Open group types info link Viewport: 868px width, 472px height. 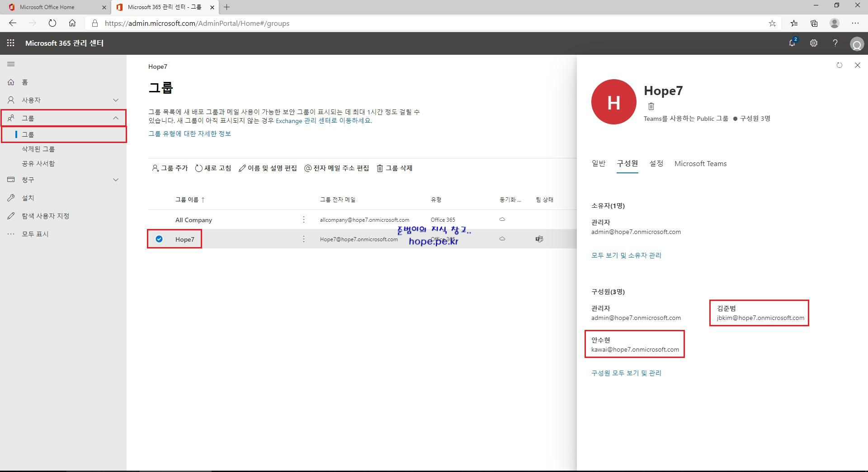[190, 133]
